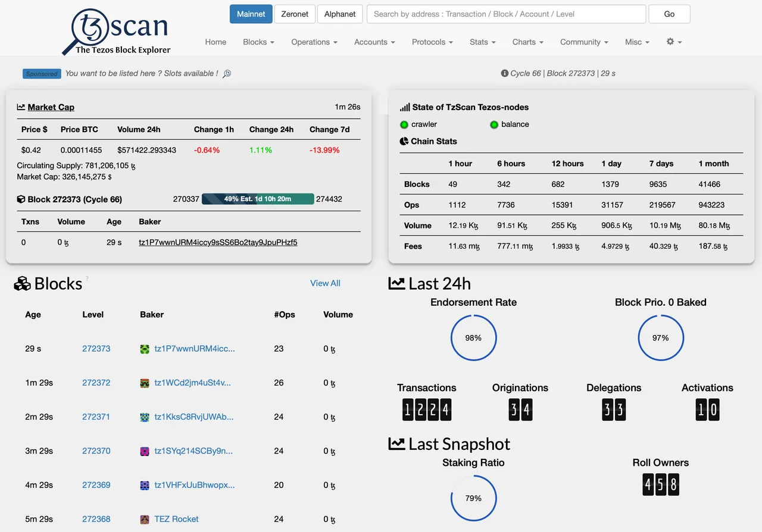Switch to the Alphanet network
The height and width of the screenshot is (532, 762).
click(x=340, y=14)
